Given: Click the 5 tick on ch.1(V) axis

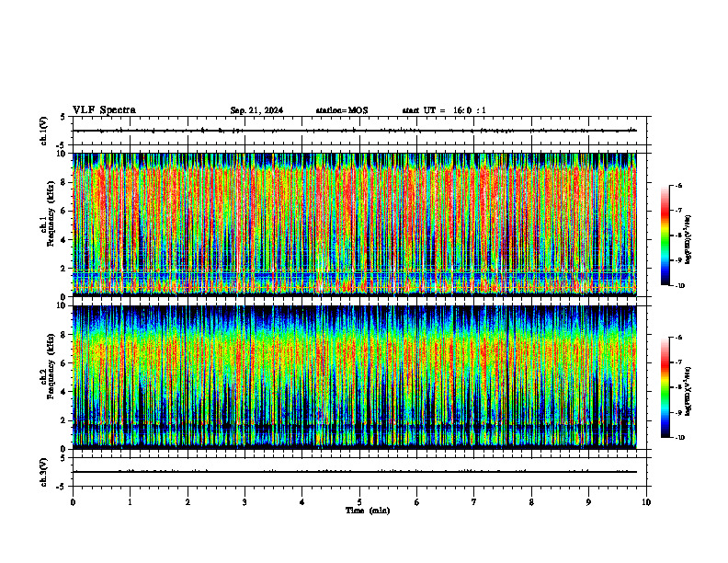Looking at the screenshot, I should click(x=63, y=117).
